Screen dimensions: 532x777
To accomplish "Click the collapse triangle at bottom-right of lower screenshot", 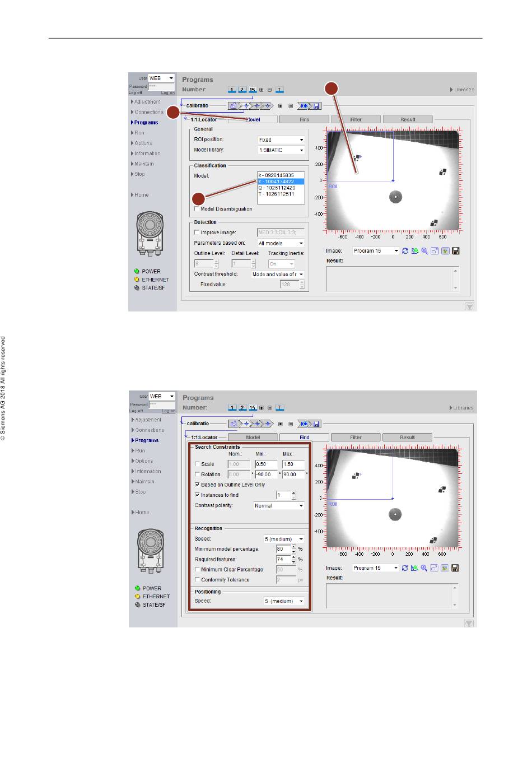I will click(x=469, y=624).
